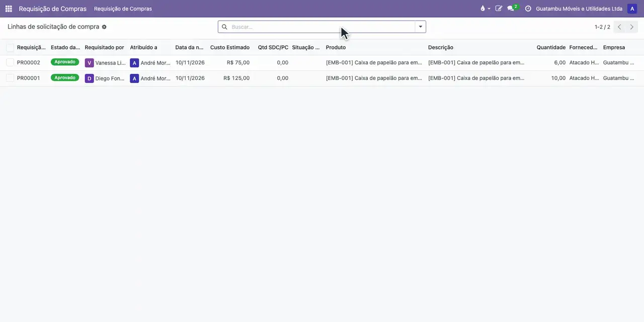Click the debug droplet icon
The height and width of the screenshot is (322, 644).
(x=483, y=9)
